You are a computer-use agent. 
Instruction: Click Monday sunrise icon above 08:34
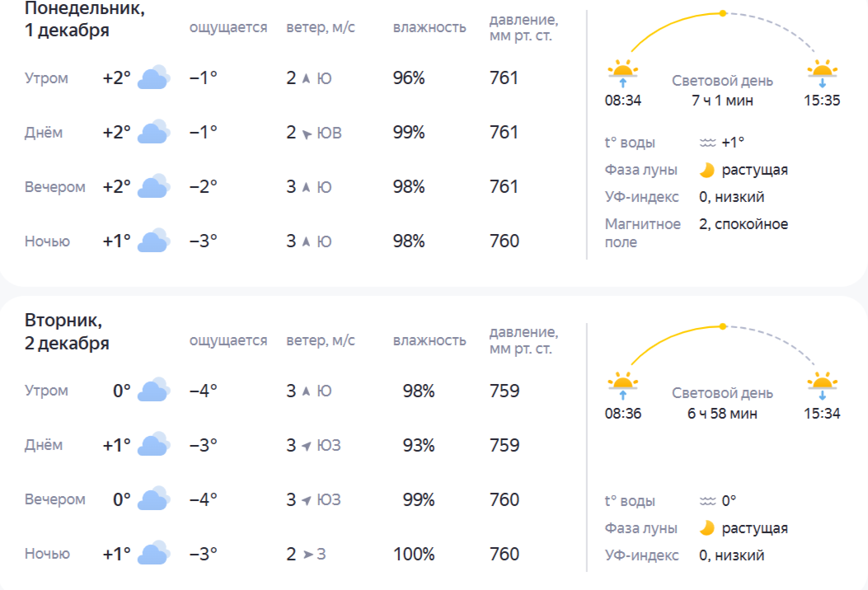[622, 73]
